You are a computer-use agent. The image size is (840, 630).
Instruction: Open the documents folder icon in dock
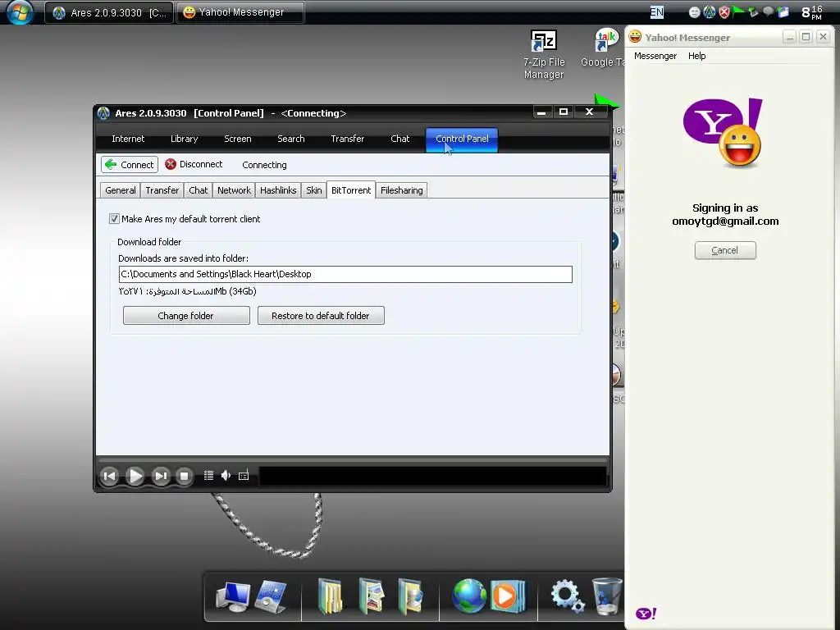(x=331, y=596)
